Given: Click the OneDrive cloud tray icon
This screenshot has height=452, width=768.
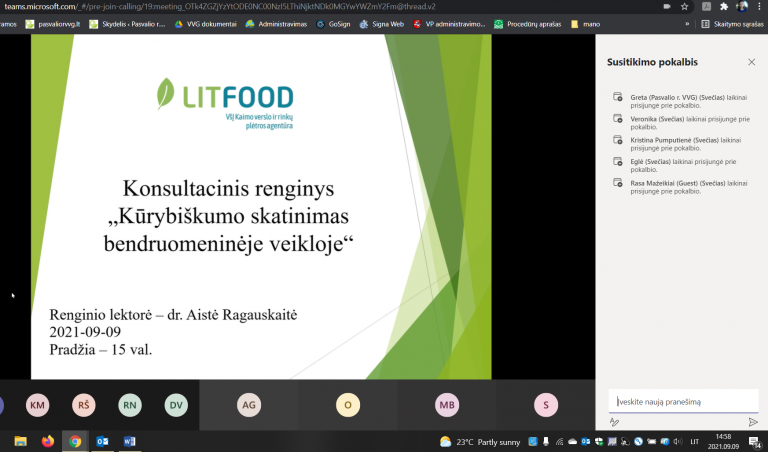Looking at the screenshot, I should (x=573, y=442).
